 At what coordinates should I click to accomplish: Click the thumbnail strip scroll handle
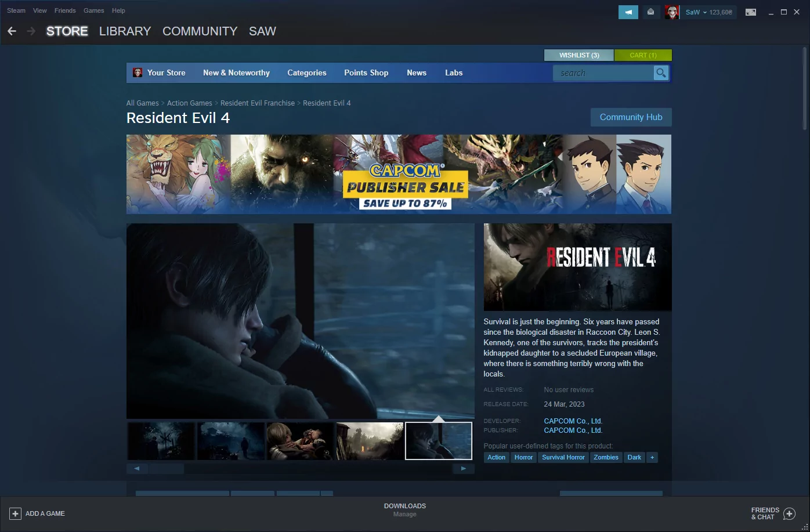[x=167, y=468]
